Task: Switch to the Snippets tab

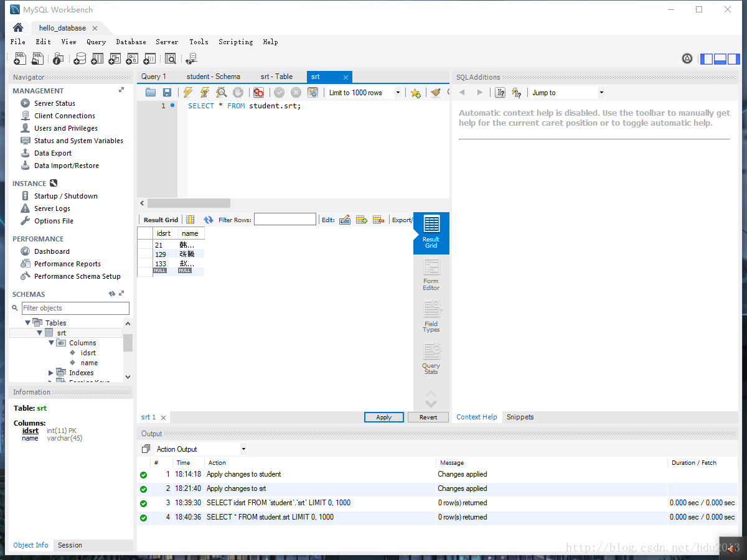Action: click(520, 417)
